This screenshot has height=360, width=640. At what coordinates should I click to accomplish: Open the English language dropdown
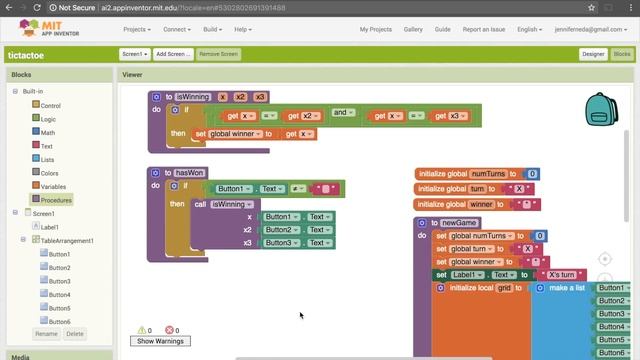[529, 29]
